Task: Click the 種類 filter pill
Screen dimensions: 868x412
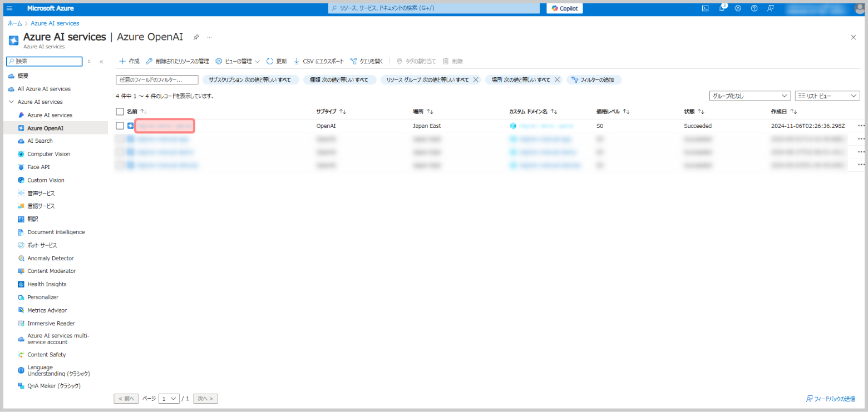Action: 339,80
